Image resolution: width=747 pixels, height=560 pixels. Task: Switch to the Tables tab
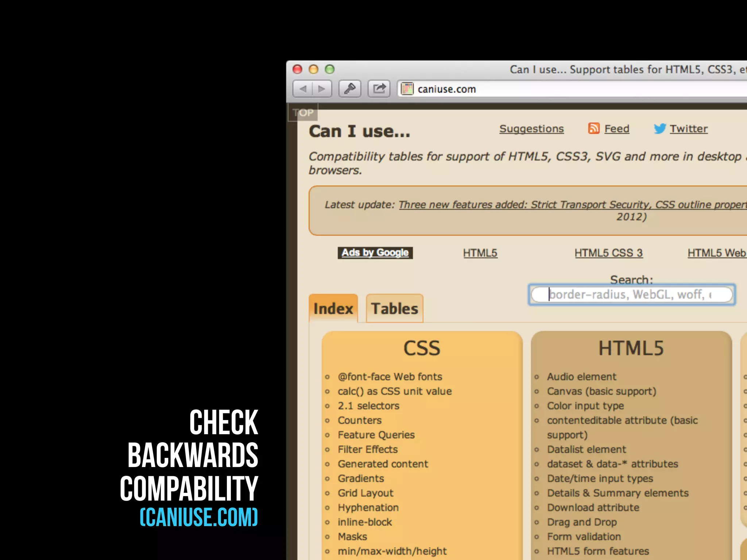tap(395, 308)
